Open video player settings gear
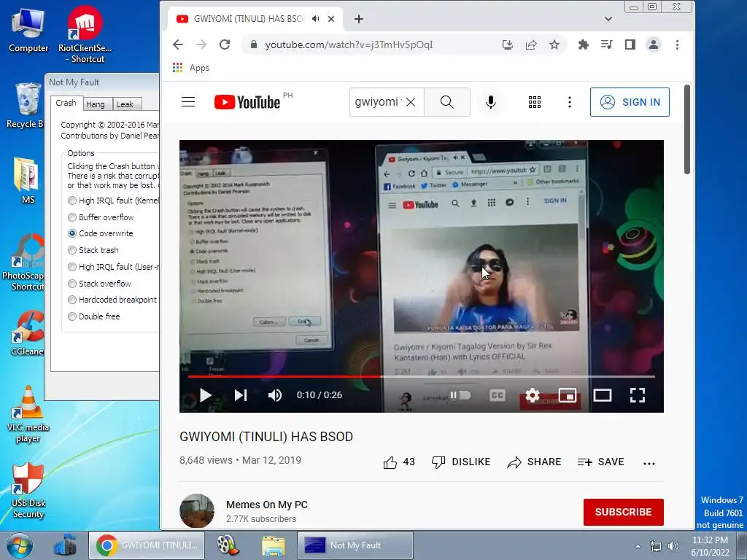This screenshot has width=747, height=560. pyautogui.click(x=532, y=395)
